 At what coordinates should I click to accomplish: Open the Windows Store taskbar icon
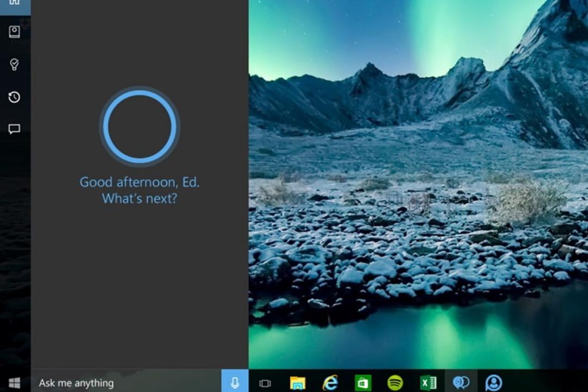(363, 383)
